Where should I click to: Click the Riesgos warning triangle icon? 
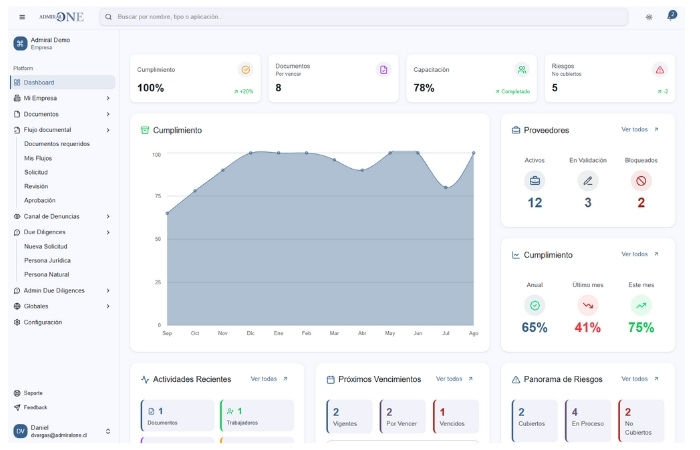tap(659, 70)
